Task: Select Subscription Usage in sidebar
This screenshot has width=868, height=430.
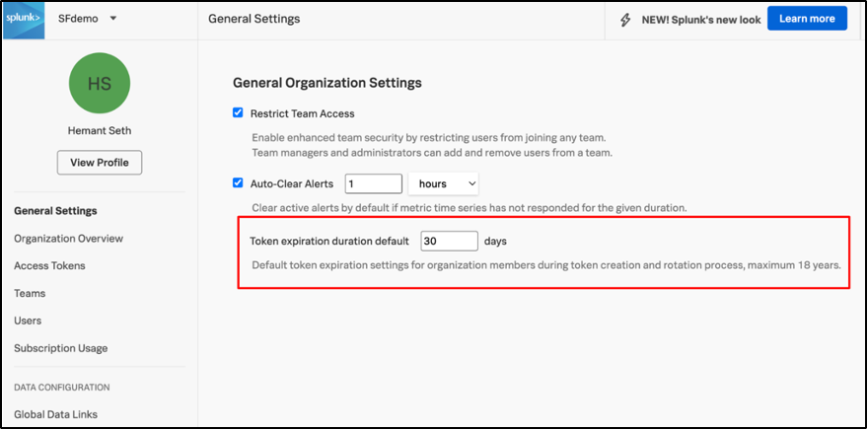Action: [61, 348]
